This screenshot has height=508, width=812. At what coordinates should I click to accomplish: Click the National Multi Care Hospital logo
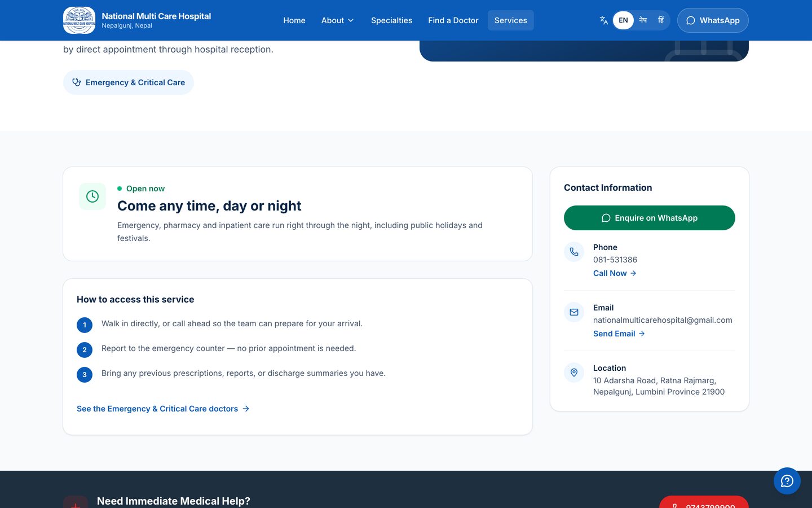(80, 20)
